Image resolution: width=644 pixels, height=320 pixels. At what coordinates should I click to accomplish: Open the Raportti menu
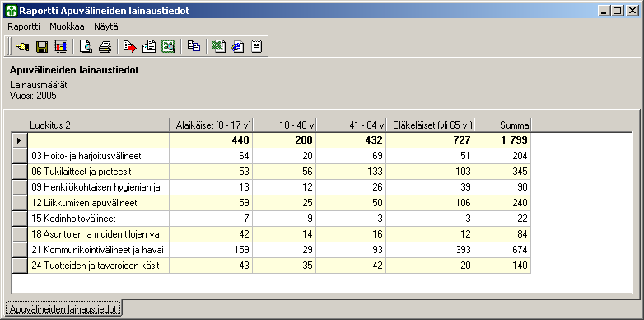pos(24,26)
